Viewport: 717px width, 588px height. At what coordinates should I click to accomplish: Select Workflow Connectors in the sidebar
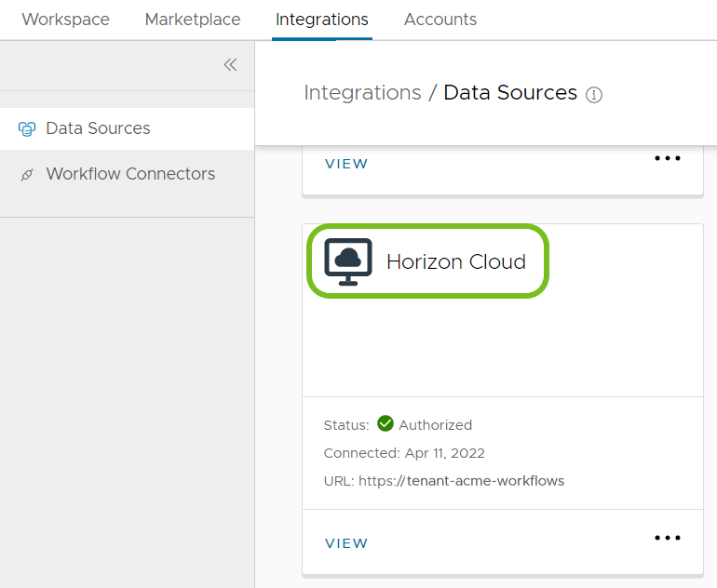[x=128, y=174]
